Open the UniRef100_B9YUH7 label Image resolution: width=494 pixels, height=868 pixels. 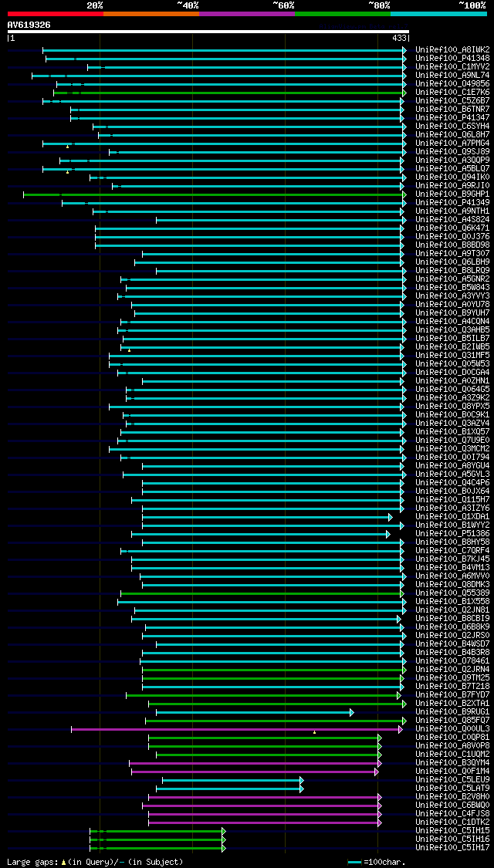pos(452,313)
